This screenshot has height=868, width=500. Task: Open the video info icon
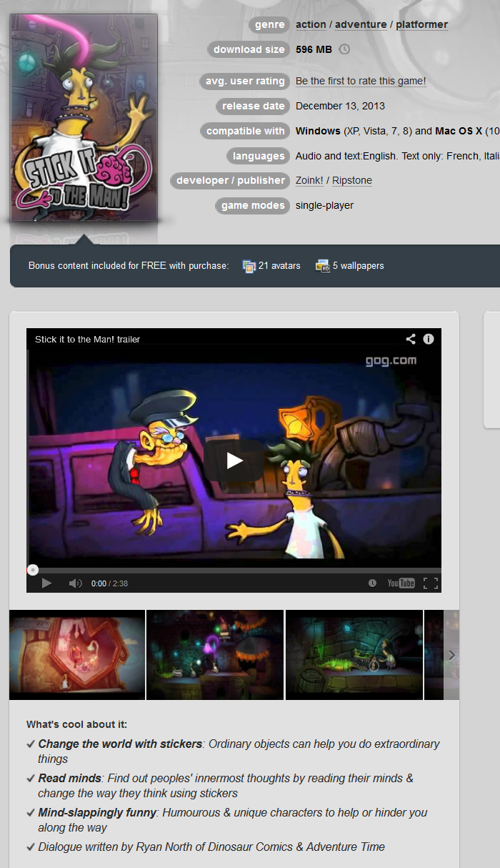pyautogui.click(x=429, y=339)
